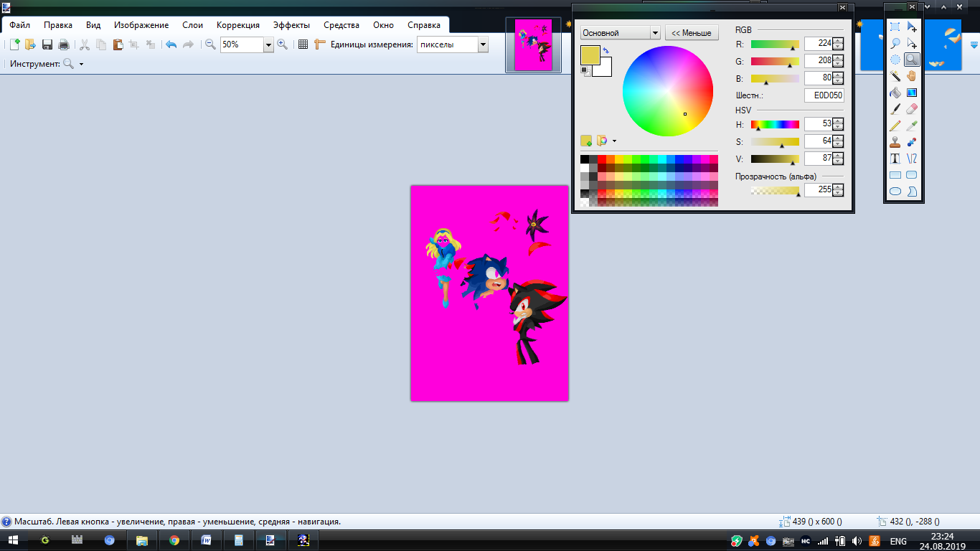This screenshot has height=551, width=980.
Task: Select the Rectangle shape tool
Action: point(895,175)
